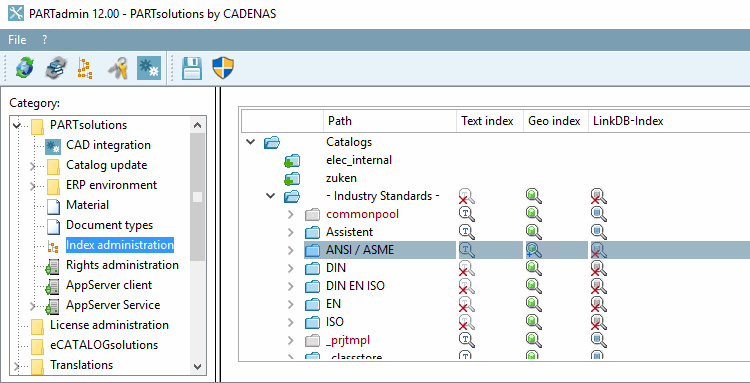Select eCATALOGsolutions category

(x=104, y=345)
